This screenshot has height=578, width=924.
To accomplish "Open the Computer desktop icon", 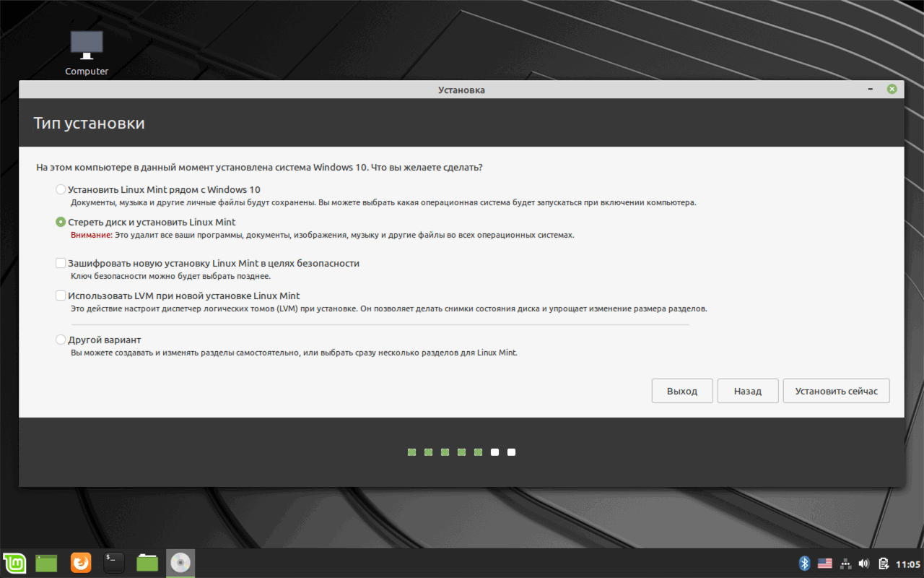I will pyautogui.click(x=87, y=53).
